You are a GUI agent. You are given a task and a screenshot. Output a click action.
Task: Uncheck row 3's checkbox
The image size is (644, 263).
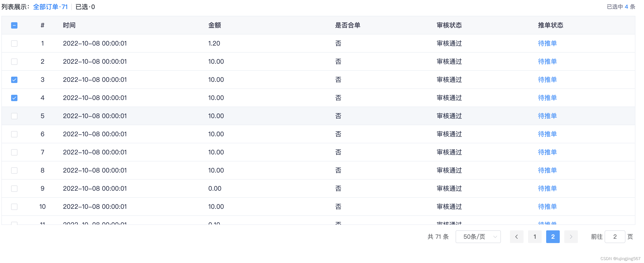coord(14,80)
